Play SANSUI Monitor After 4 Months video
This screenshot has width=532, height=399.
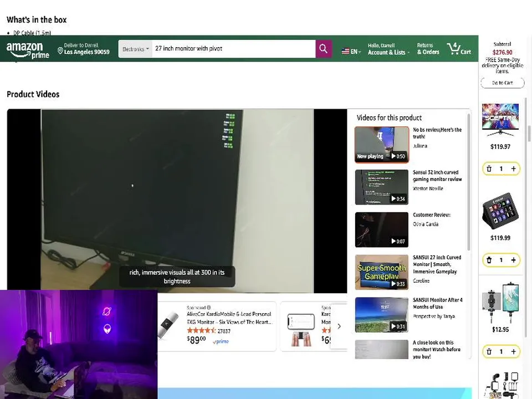click(382, 315)
